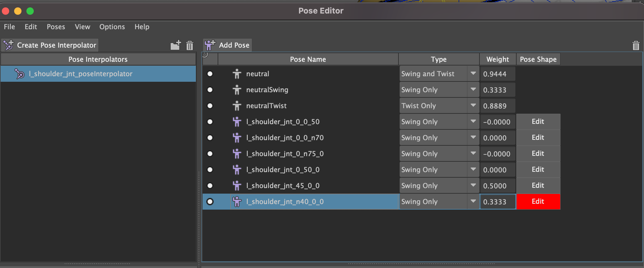Click the l_shoulder_jnt_0_0_50 pose icon
Viewport: 644px width, 268px height.
coord(237,122)
